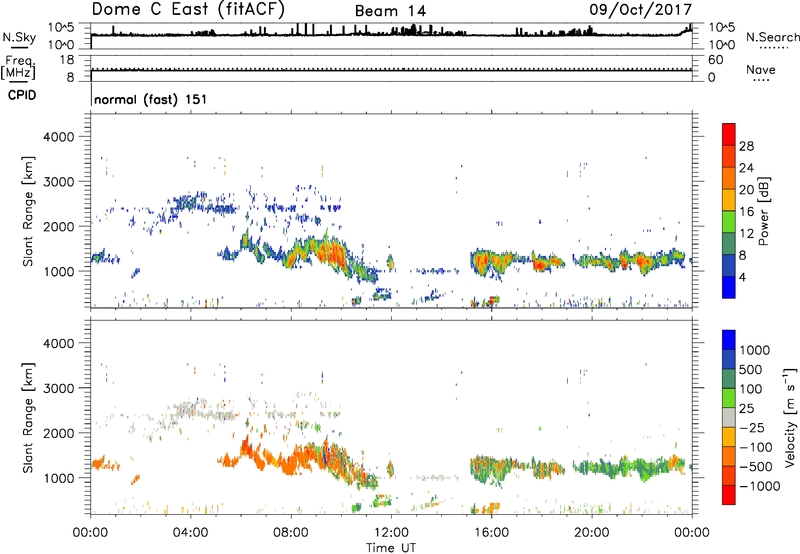The width and height of the screenshot is (800, 554).
Task: Click the '3000' tick on the velocity panel
Action: pyautogui.click(x=59, y=388)
